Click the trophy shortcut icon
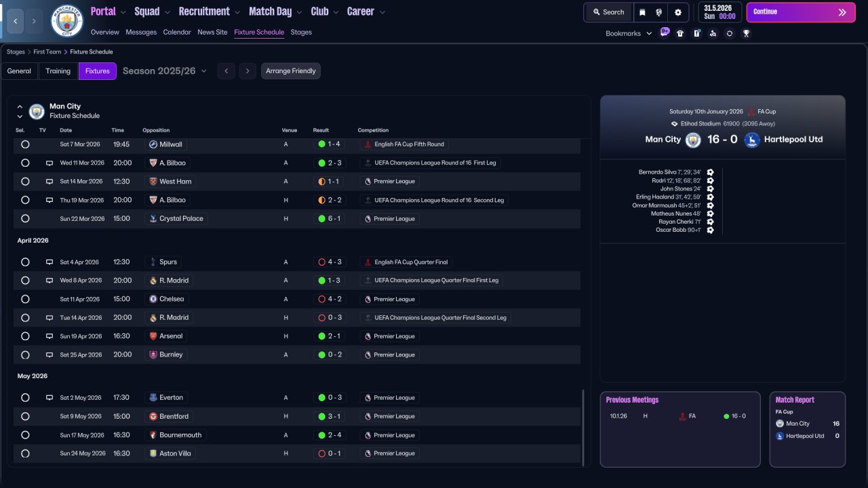868x488 pixels. [746, 33]
